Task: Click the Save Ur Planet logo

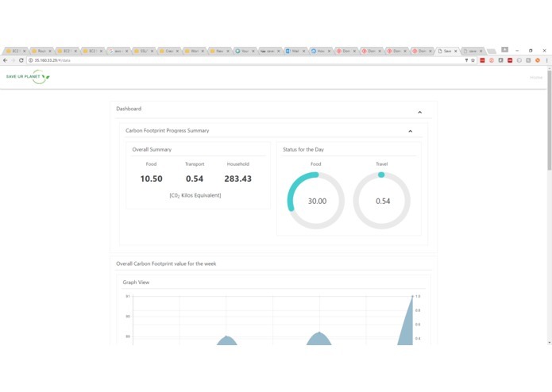Action: tap(28, 77)
